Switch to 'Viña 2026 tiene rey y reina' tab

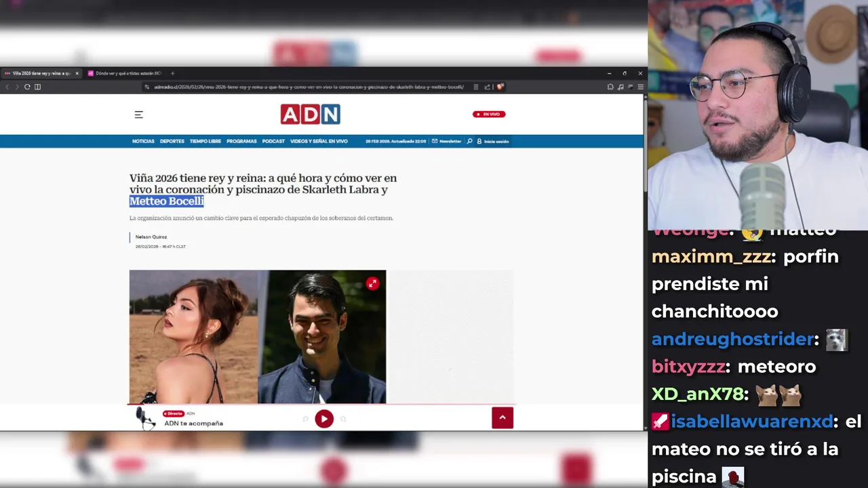pyautogui.click(x=41, y=73)
